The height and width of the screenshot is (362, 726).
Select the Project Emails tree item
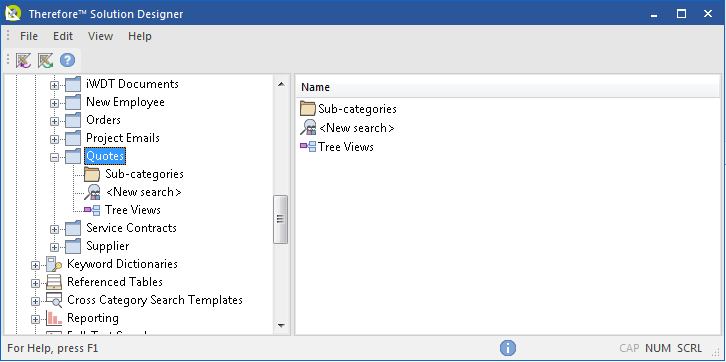point(123,138)
